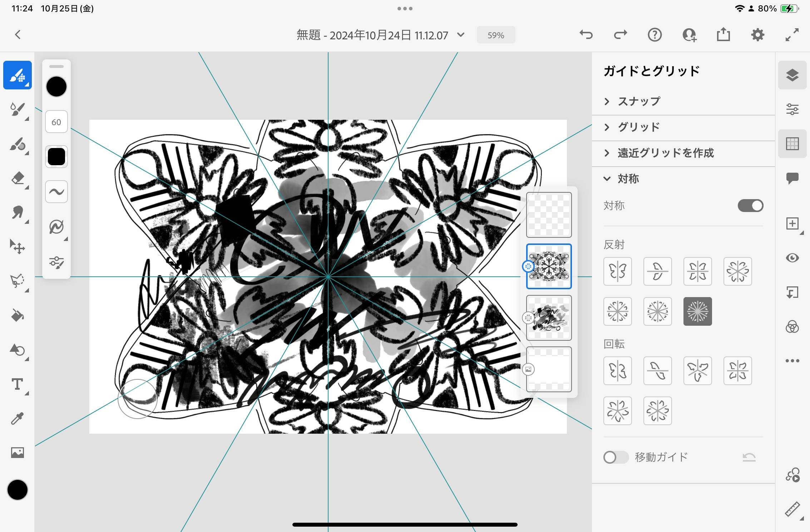Tap the brush size 60 field
The width and height of the screenshot is (810, 532).
point(56,122)
